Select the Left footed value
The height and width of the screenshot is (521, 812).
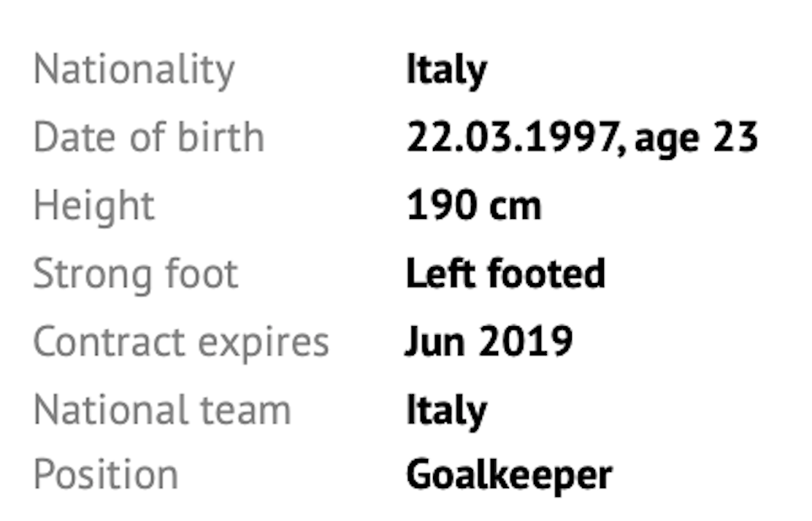click(505, 274)
